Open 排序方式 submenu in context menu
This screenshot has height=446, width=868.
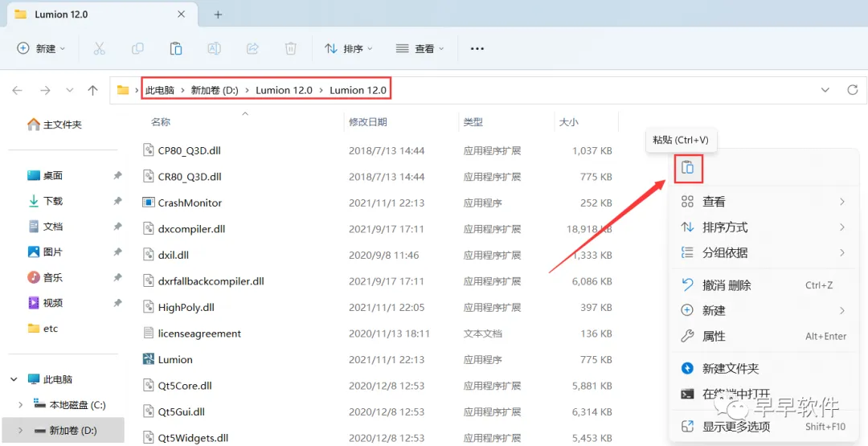[764, 227]
